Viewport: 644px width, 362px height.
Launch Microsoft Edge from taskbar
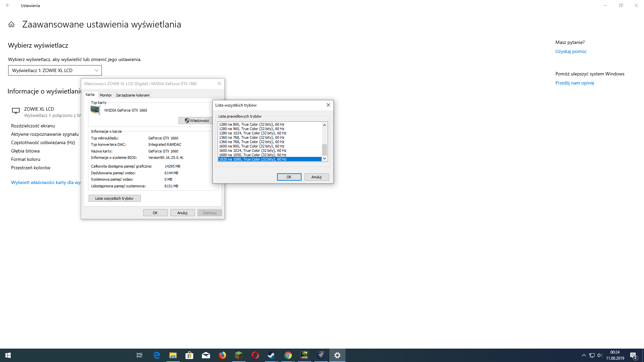click(x=157, y=355)
